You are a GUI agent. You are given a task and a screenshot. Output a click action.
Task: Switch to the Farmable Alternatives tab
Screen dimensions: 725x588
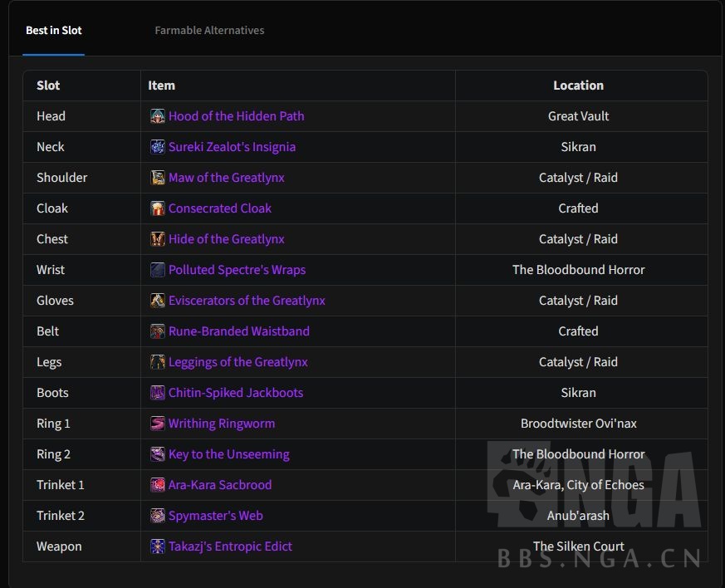(209, 31)
